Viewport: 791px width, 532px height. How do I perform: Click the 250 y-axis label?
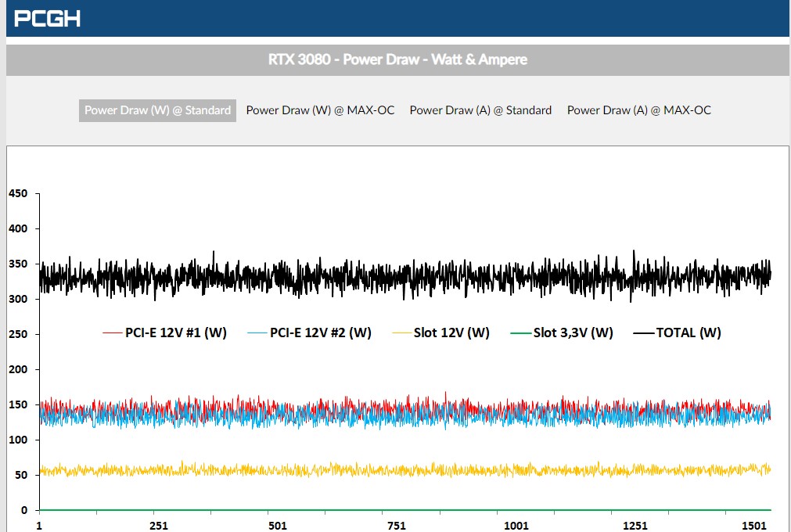[x=18, y=334]
